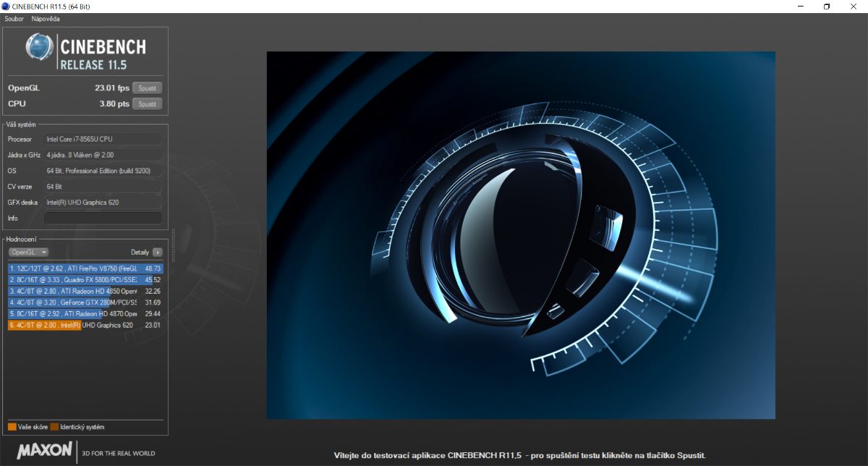
Task: Click the brown Identický systém legend swatch
Action: click(54, 427)
